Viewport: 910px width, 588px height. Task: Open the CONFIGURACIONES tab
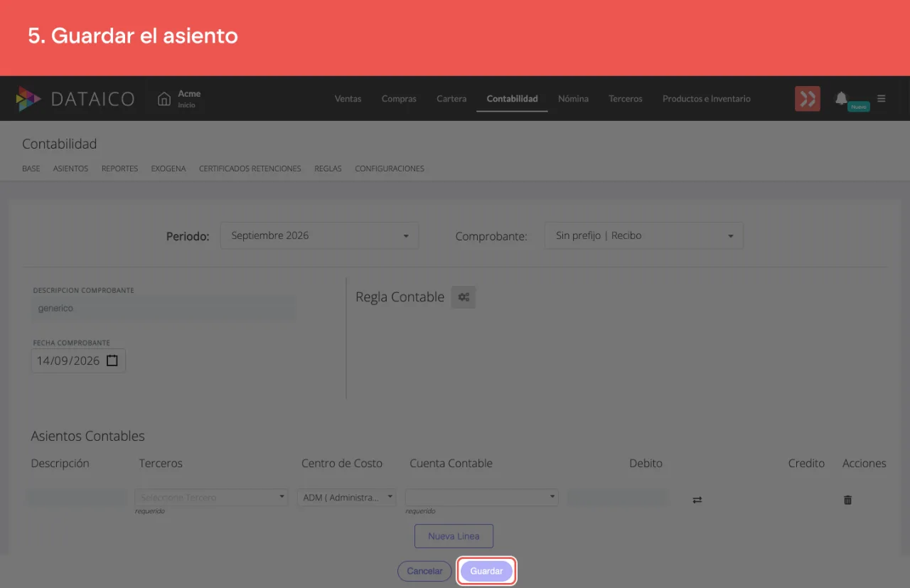tap(390, 169)
